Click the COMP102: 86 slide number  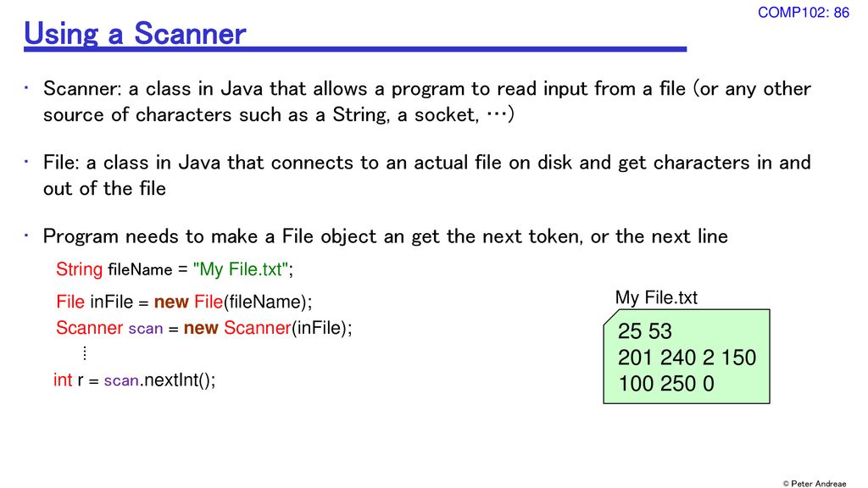click(x=803, y=12)
